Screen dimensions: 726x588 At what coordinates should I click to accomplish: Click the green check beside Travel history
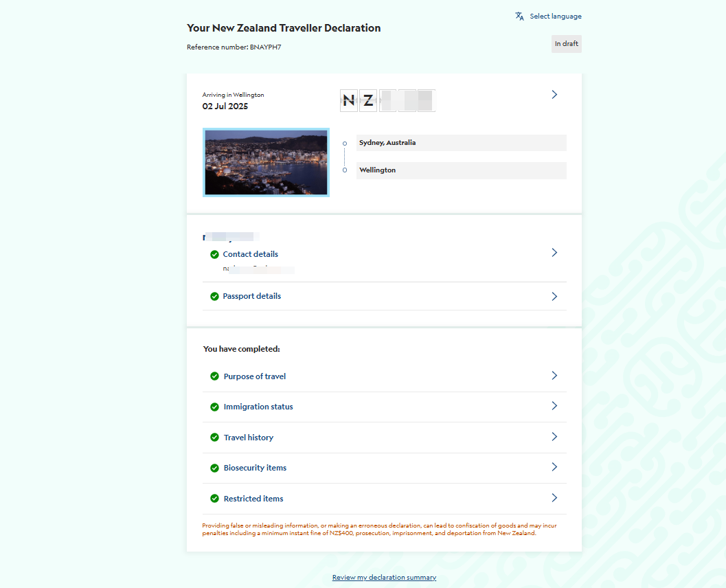[x=214, y=437]
